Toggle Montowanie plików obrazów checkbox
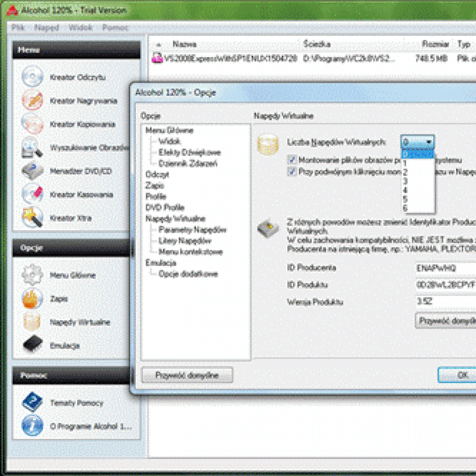Image resolution: width=476 pixels, height=476 pixels. [292, 160]
